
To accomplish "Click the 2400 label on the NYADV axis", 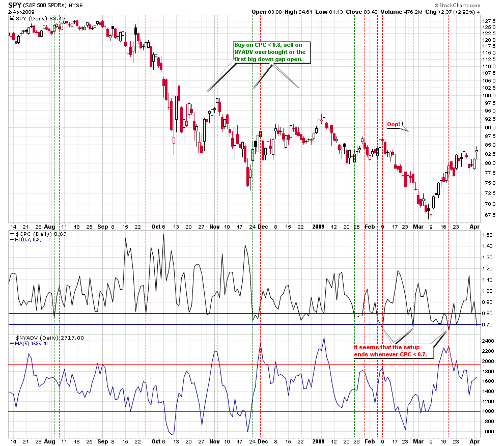I will (x=488, y=341).
